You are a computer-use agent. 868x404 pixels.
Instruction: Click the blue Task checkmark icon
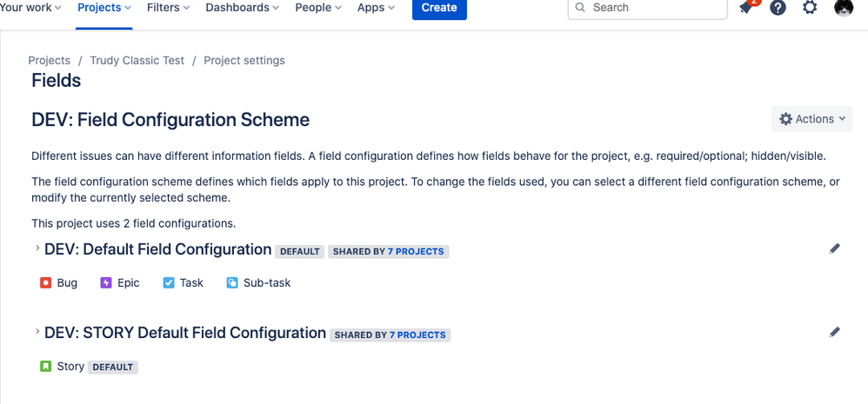(x=169, y=283)
